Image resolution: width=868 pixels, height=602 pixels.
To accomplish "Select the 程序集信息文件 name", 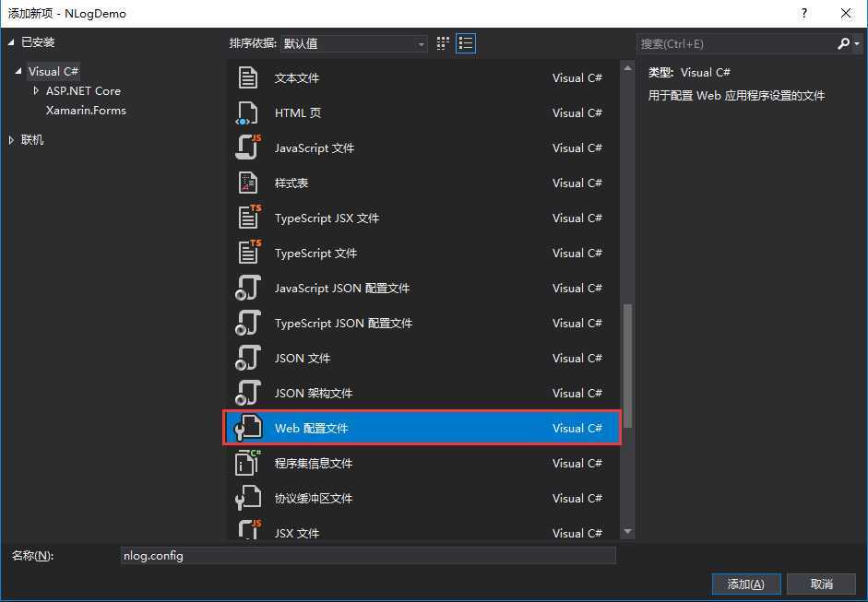I will pyautogui.click(x=314, y=463).
